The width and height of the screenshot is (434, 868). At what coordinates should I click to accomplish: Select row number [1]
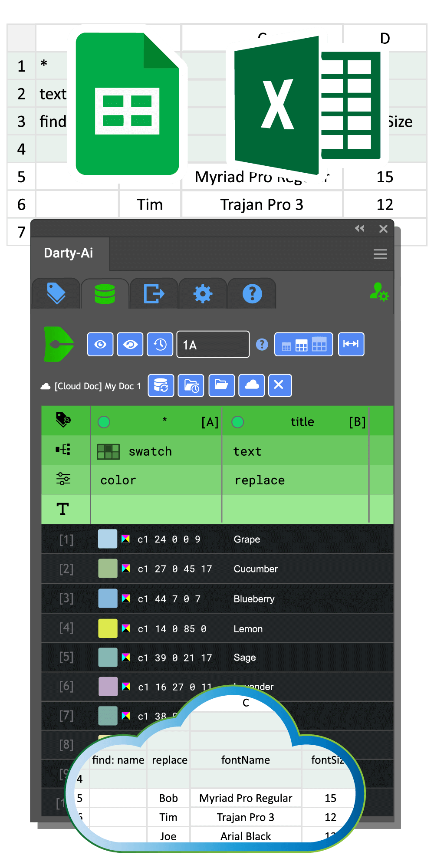click(66, 540)
